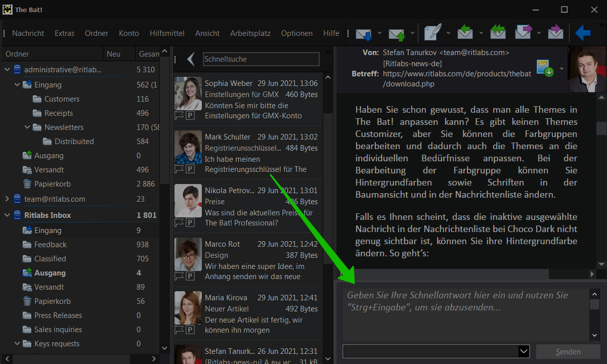Open the Extras menu
This screenshot has height=364, width=607.
[65, 33]
